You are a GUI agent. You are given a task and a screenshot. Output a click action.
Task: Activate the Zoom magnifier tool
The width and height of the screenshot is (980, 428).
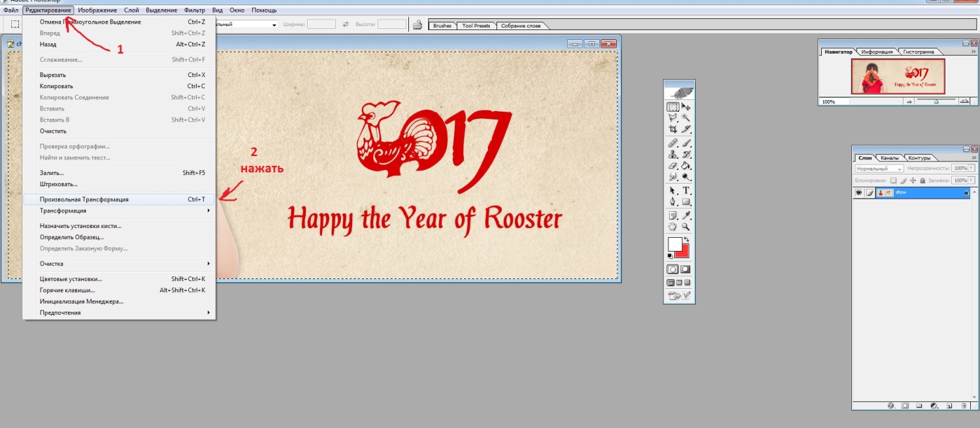coord(686,227)
